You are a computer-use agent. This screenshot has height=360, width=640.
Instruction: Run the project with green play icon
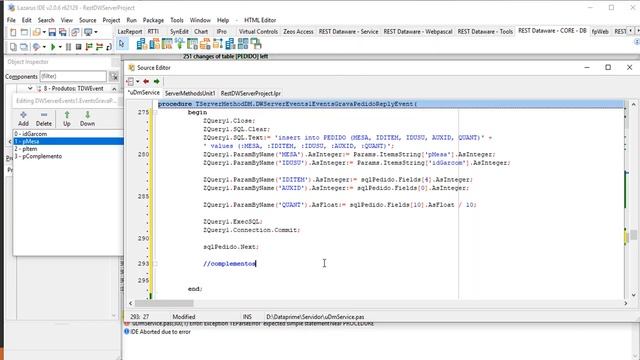click(53, 47)
